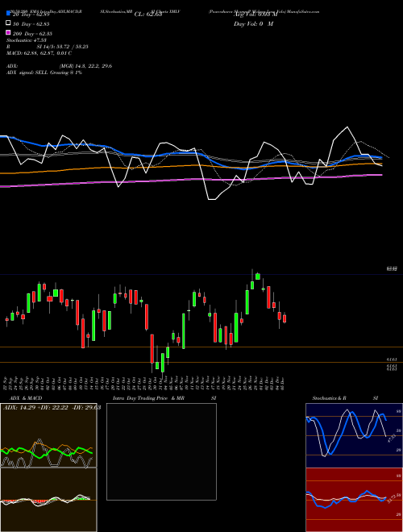The height and width of the screenshot is (532, 403).
Task: Open the blue Stochastics mini chart
Action: point(354,435)
